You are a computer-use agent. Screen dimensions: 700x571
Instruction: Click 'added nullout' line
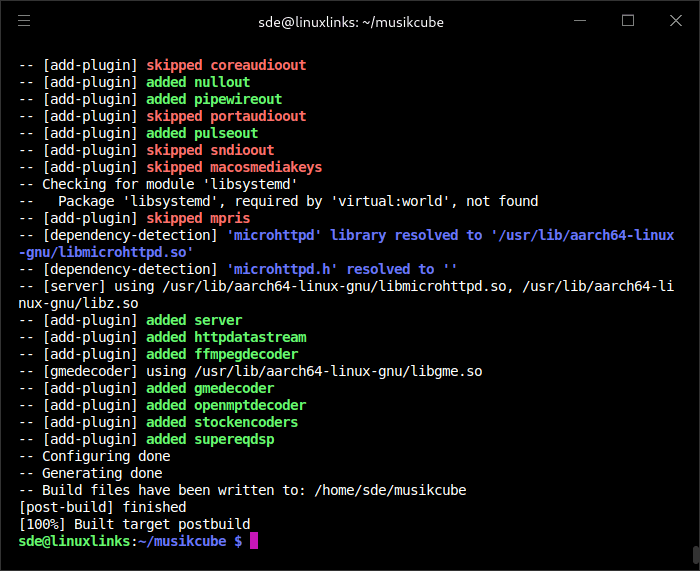(x=134, y=82)
